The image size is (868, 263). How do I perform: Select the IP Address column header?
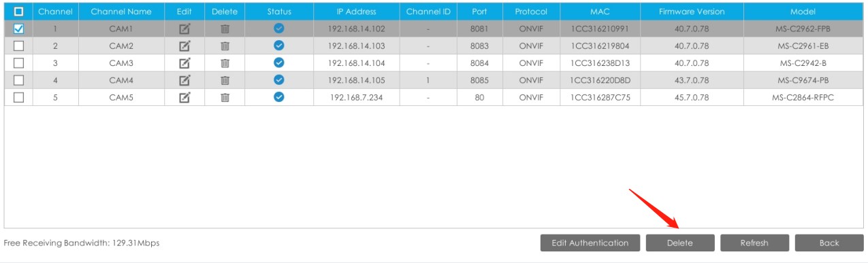point(357,12)
